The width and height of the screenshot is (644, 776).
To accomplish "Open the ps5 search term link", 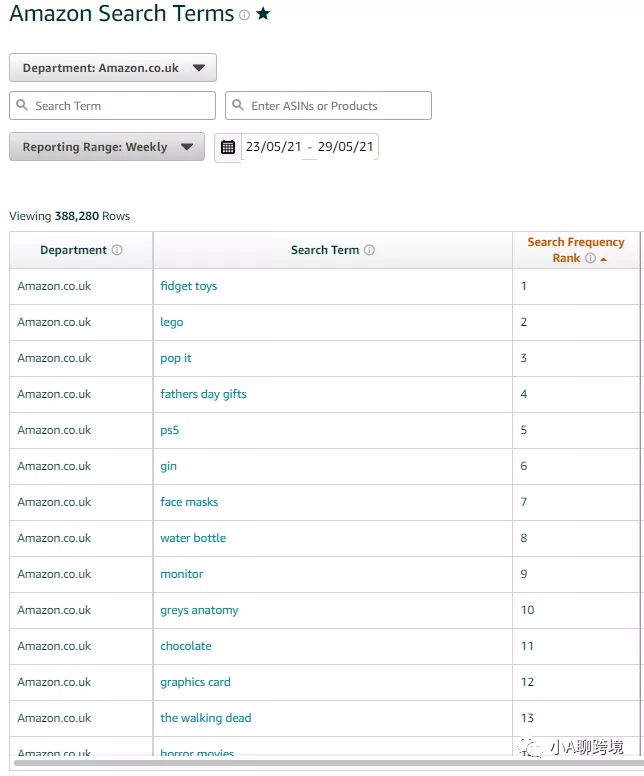I will click(x=169, y=430).
